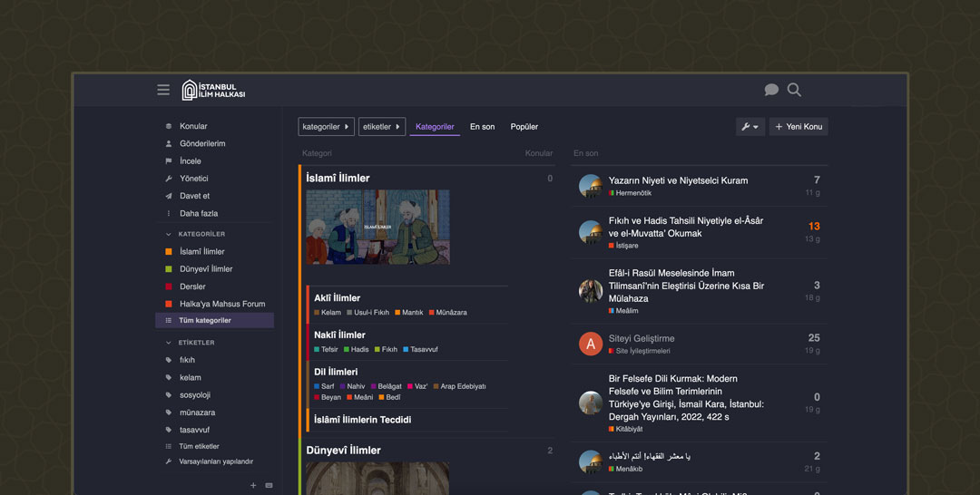This screenshot has height=495, width=980.
Task: Click the Kelam subcategory tag
Action: coord(328,313)
